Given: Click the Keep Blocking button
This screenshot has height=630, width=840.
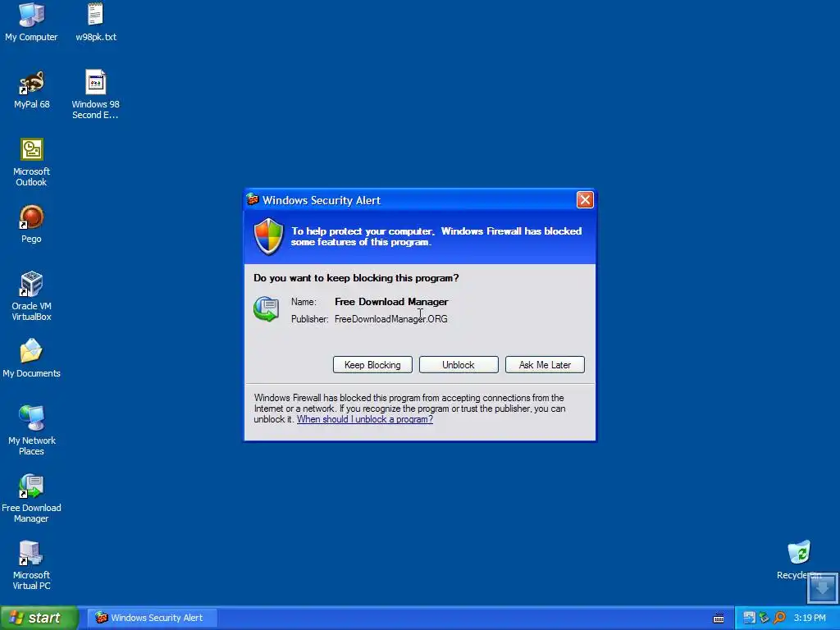Looking at the screenshot, I should click(372, 365).
